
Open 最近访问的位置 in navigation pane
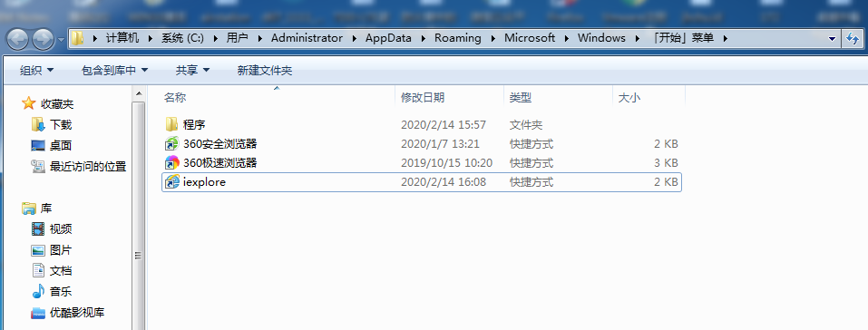click(88, 166)
